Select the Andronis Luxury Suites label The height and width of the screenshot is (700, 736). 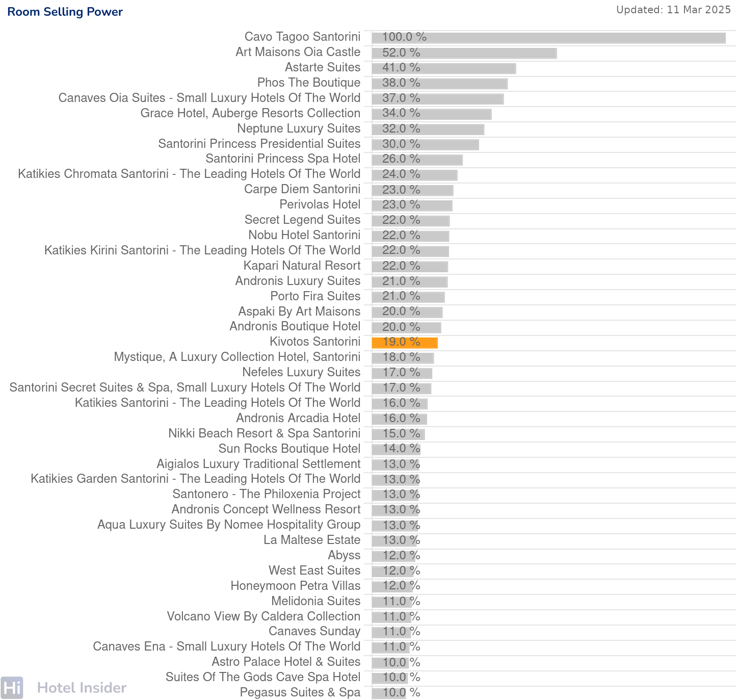tap(298, 281)
